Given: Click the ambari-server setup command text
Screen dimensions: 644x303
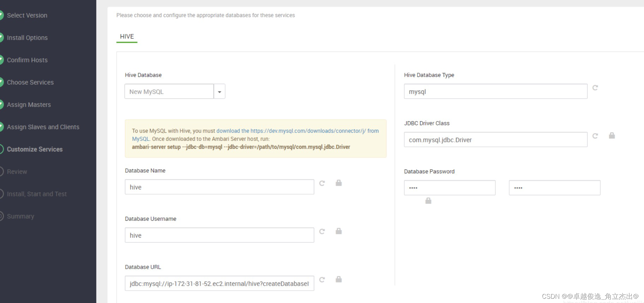Looking at the screenshot, I should tap(241, 147).
